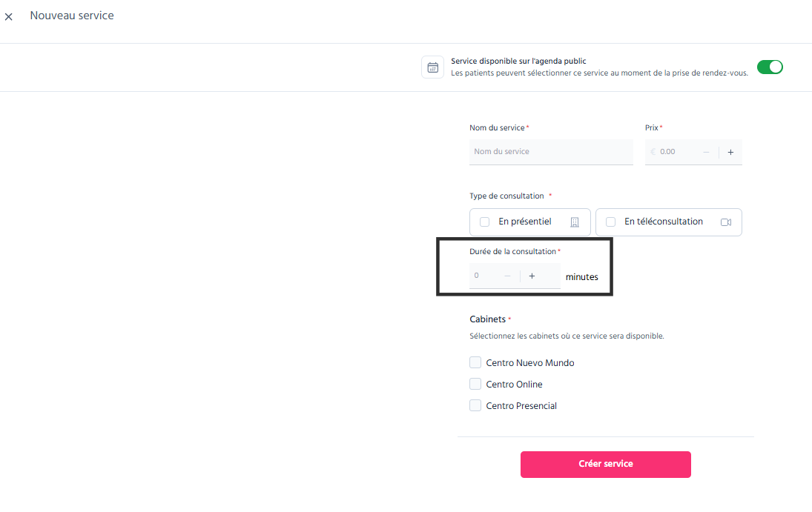Click the Créer service button

(x=605, y=465)
